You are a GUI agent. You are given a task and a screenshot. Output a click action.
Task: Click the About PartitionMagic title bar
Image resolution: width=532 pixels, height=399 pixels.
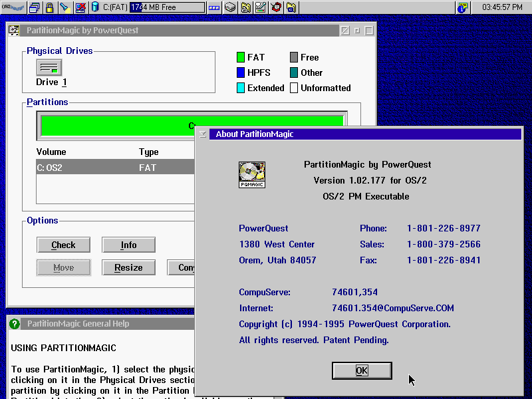365,134
